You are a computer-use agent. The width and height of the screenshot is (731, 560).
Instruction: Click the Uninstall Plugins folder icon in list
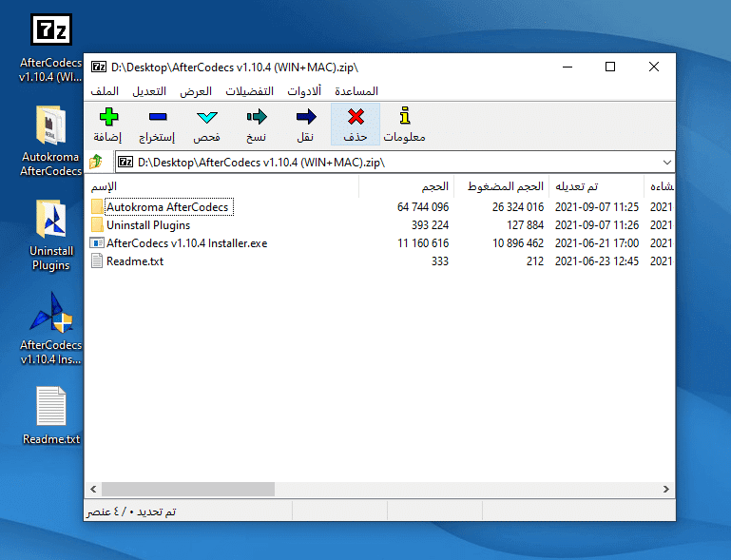(x=97, y=224)
